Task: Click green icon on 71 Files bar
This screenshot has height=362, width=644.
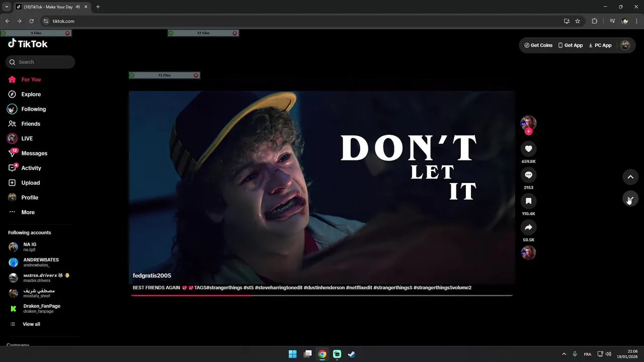Action: (x=132, y=75)
